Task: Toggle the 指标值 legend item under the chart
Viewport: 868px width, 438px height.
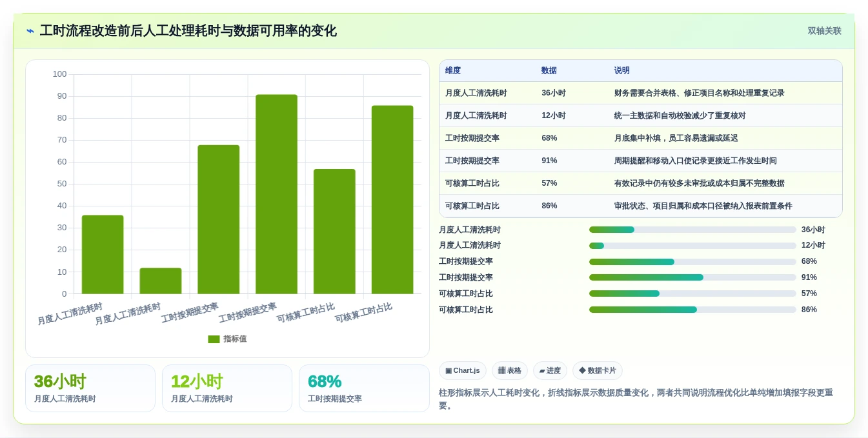Action: [x=227, y=339]
